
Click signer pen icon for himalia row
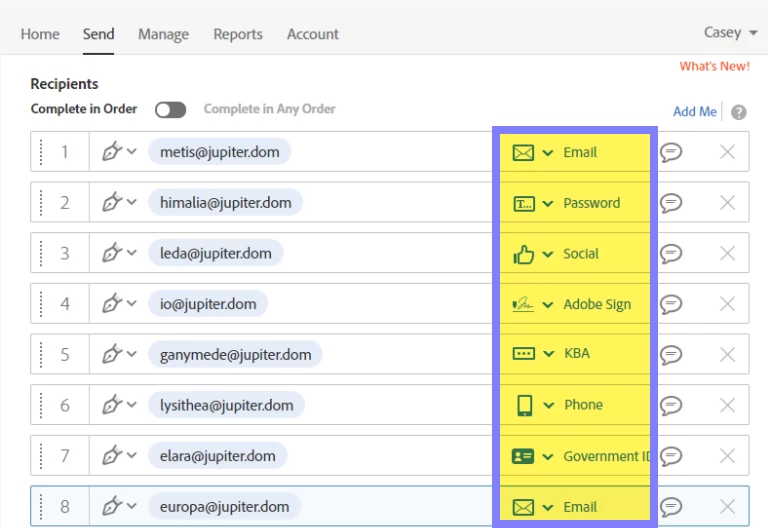[112, 201]
